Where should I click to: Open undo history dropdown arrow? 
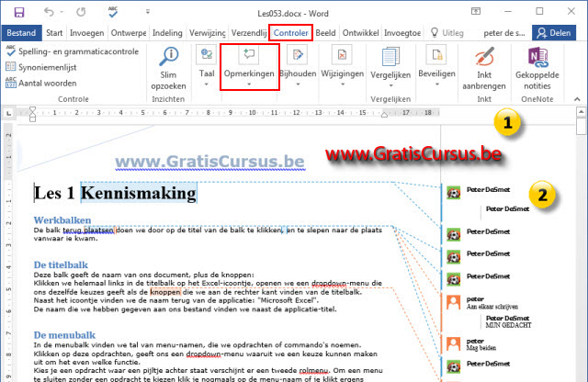click(62, 12)
